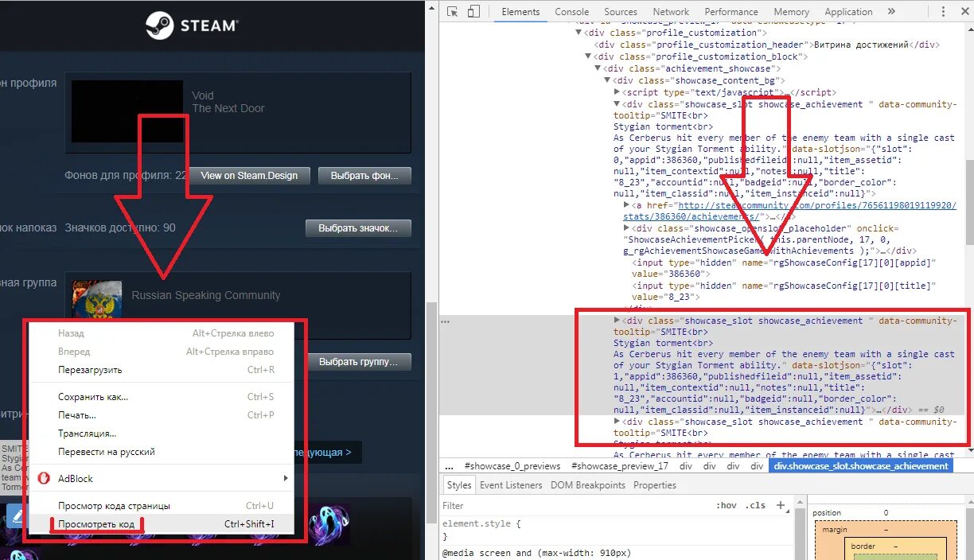Click the Выбрать значок... button

pos(358,228)
